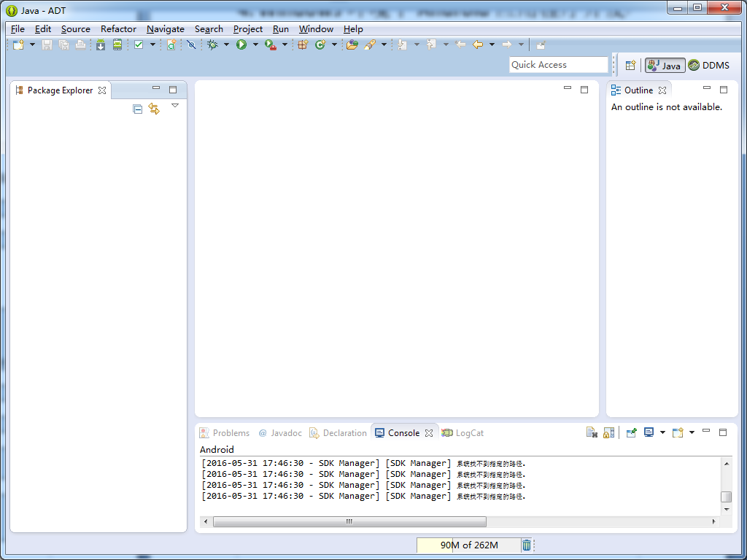Click the Open Type folder icon
747x560 pixels.
[352, 44]
